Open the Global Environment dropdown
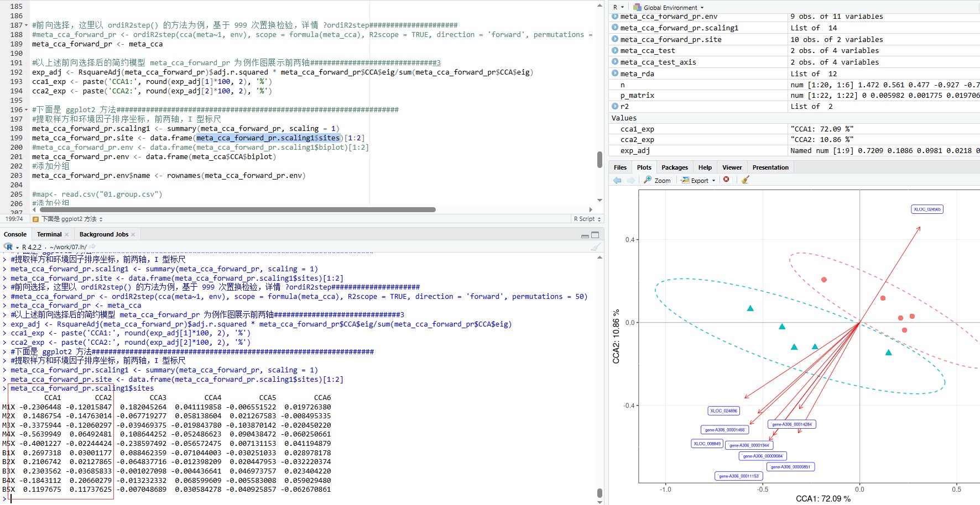Screen dimensions: 980x505 coord(669,7)
